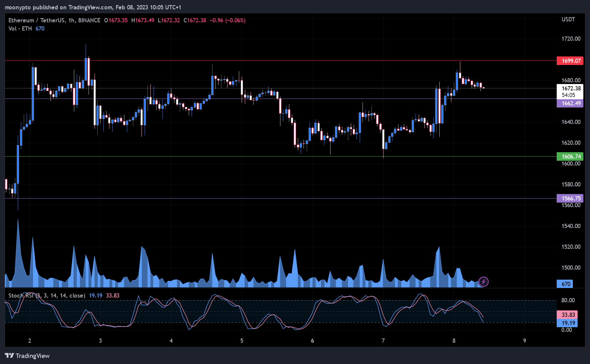This screenshot has width=590, height=364.
Task: Click the pink 33.83 Stoch RSI label
Action: (x=567, y=315)
